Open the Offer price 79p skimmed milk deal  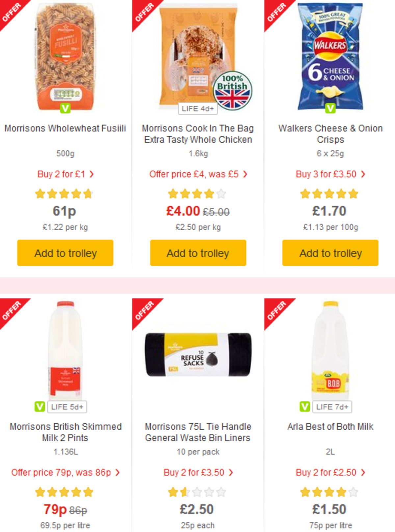pos(65,472)
